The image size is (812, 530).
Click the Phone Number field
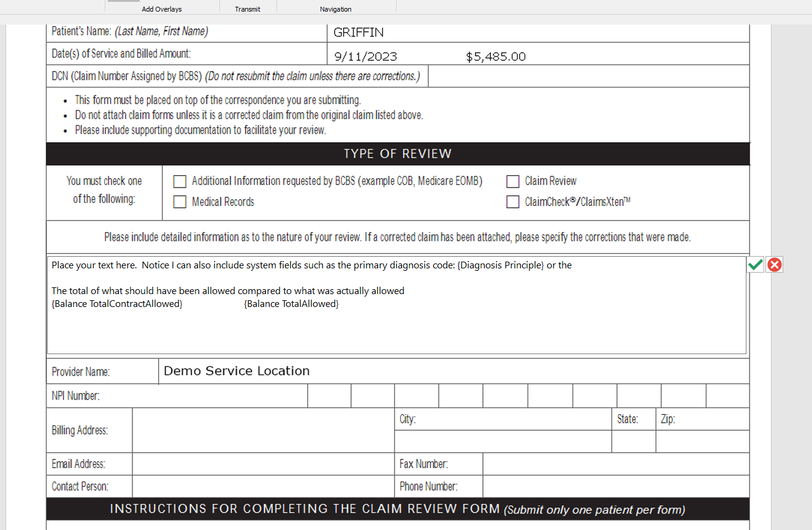(x=616, y=486)
